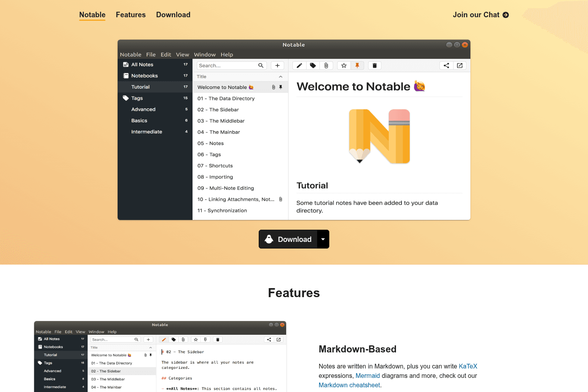Click the arrow icon beside Join our Chat
The height and width of the screenshot is (392, 588).
tap(506, 15)
